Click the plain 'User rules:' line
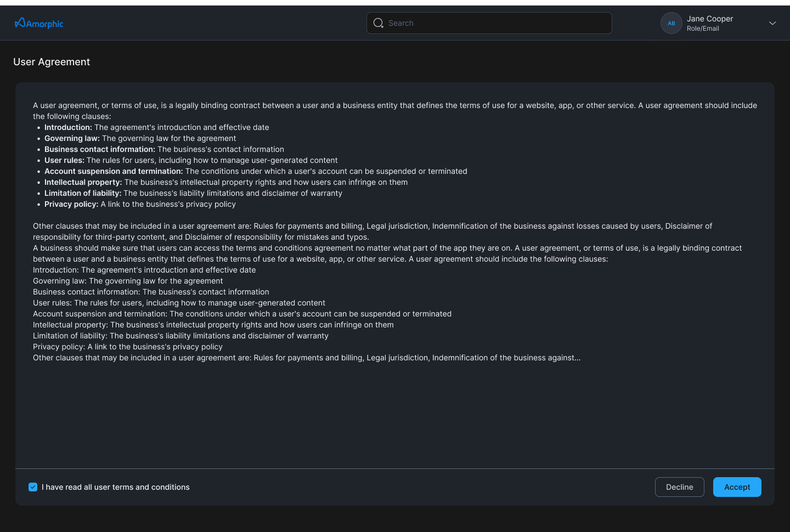This screenshot has width=790, height=532. [179, 303]
